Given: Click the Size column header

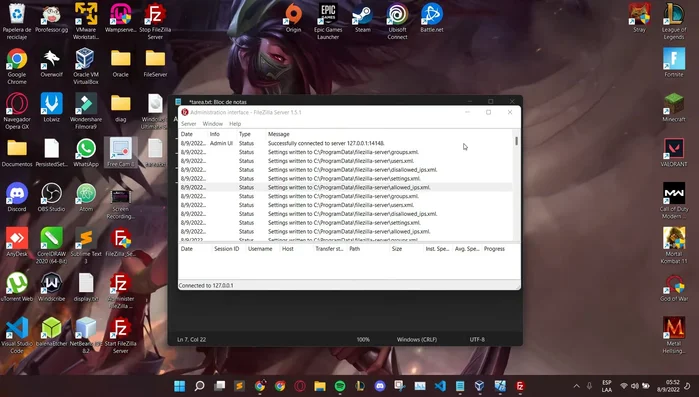Looking at the screenshot, I should [x=397, y=249].
